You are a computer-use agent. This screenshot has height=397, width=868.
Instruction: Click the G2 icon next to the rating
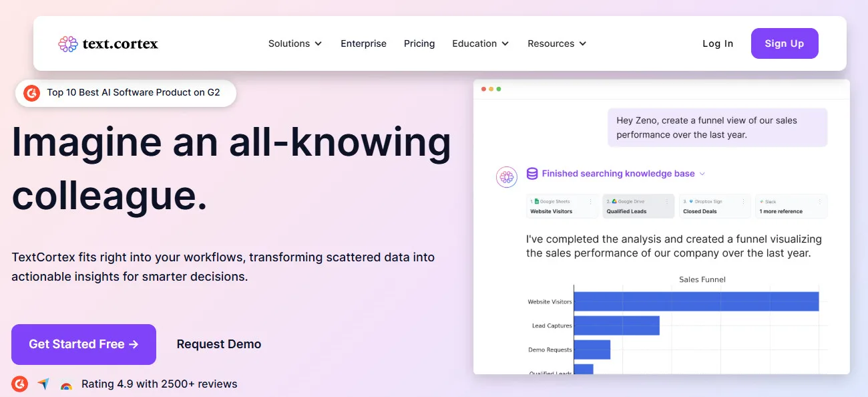(x=19, y=384)
